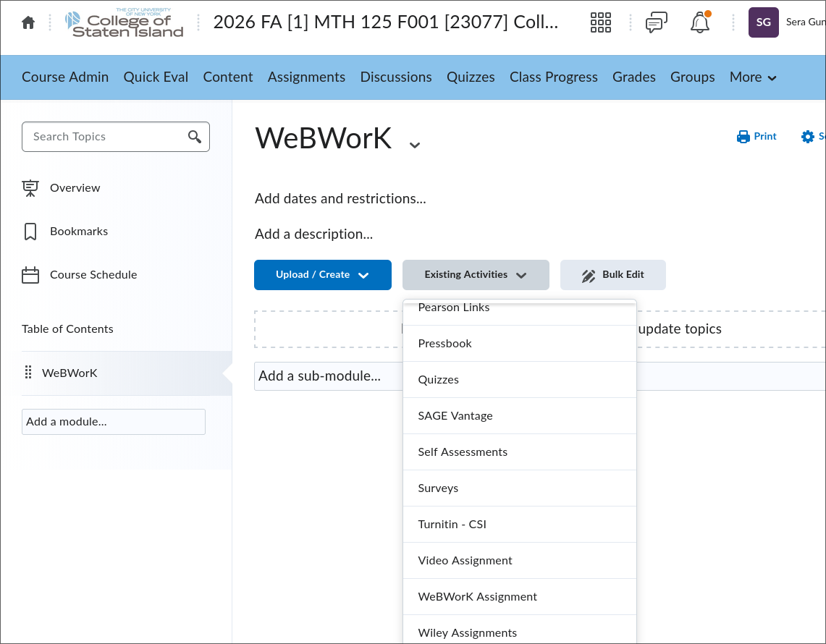Open Quick Eval in the navbar
826x644 pixels.
[156, 77]
